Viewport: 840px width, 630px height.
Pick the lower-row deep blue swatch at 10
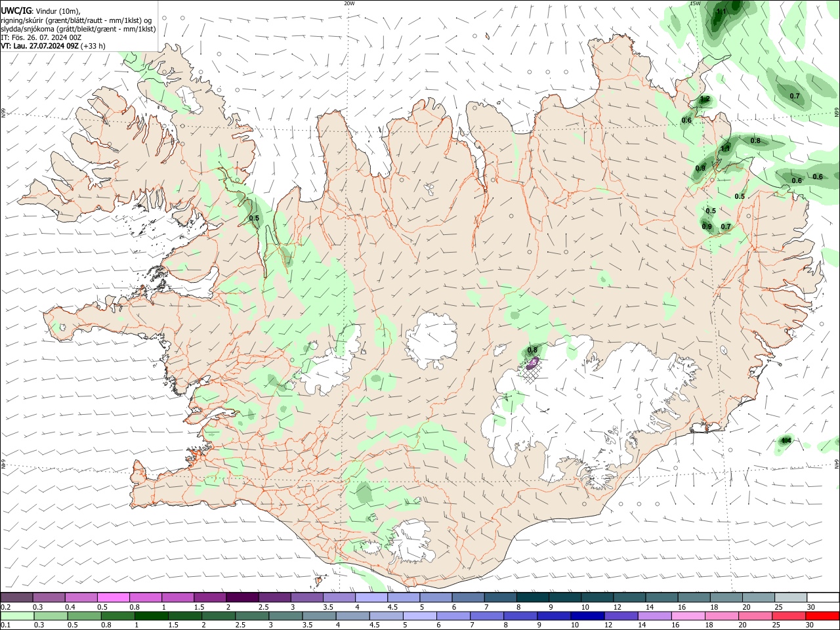click(x=588, y=616)
